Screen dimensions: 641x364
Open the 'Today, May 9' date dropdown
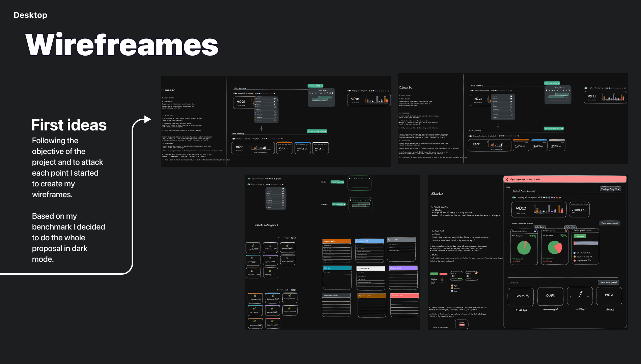610,189
